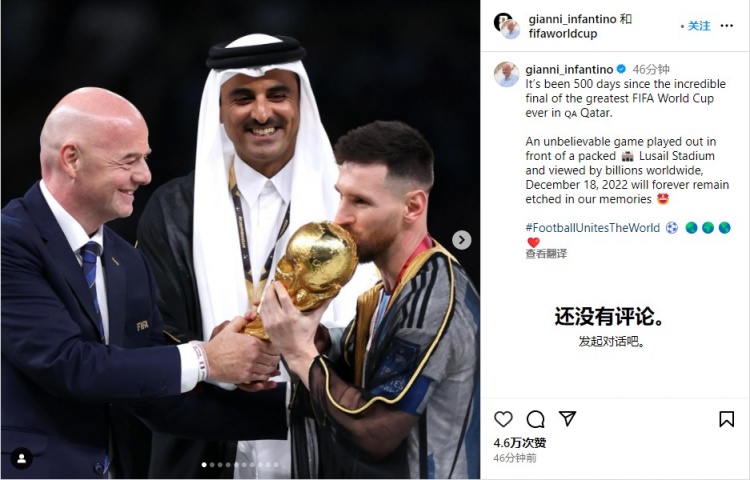This screenshot has width=750, height=480.
Task: Select the second carousel indicator dot
Action: (212, 465)
